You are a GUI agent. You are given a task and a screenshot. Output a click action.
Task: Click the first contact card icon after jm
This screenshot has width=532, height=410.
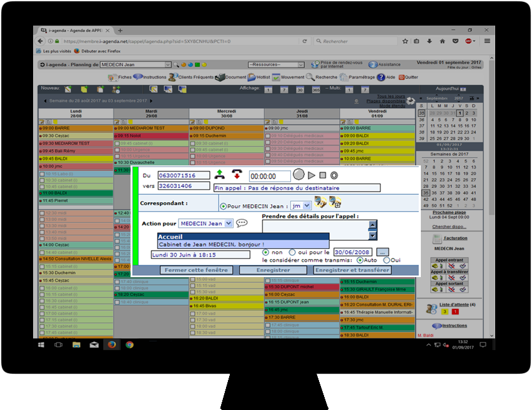click(320, 202)
